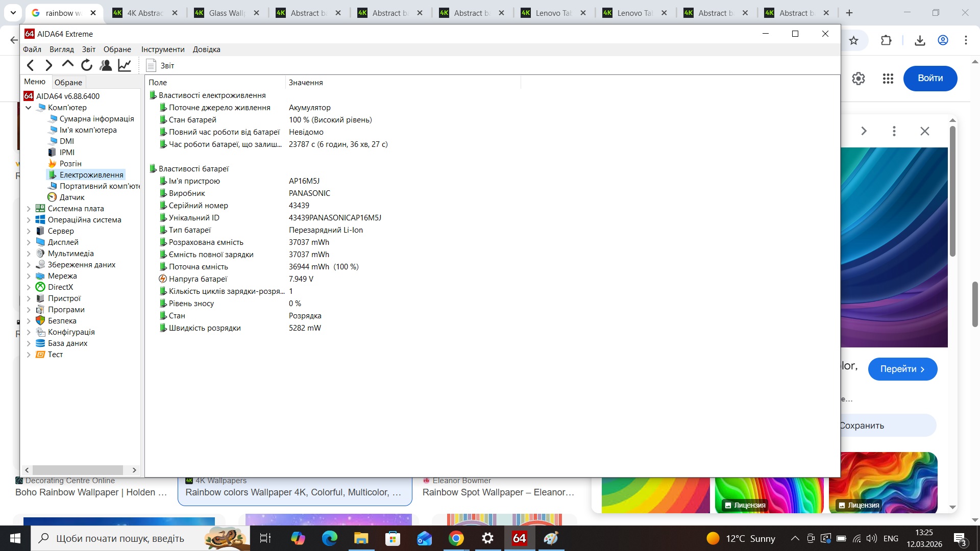Switch to the Обране tab

click(x=68, y=82)
